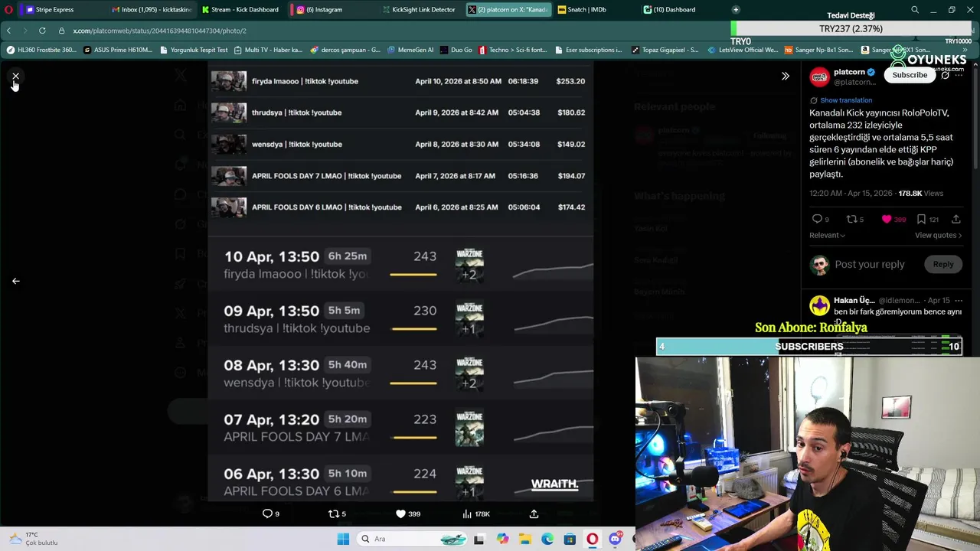
Task: Open Microsoft Edge from taskbar
Action: pyautogui.click(x=547, y=539)
